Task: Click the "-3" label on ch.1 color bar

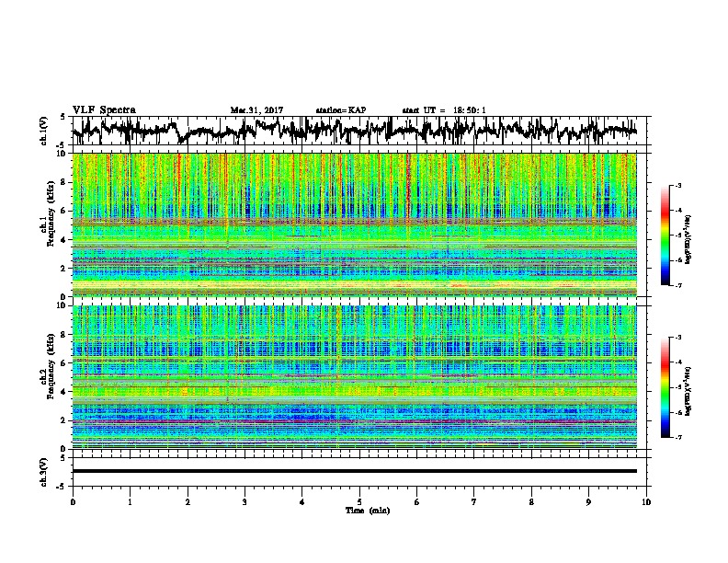Action: [x=678, y=185]
